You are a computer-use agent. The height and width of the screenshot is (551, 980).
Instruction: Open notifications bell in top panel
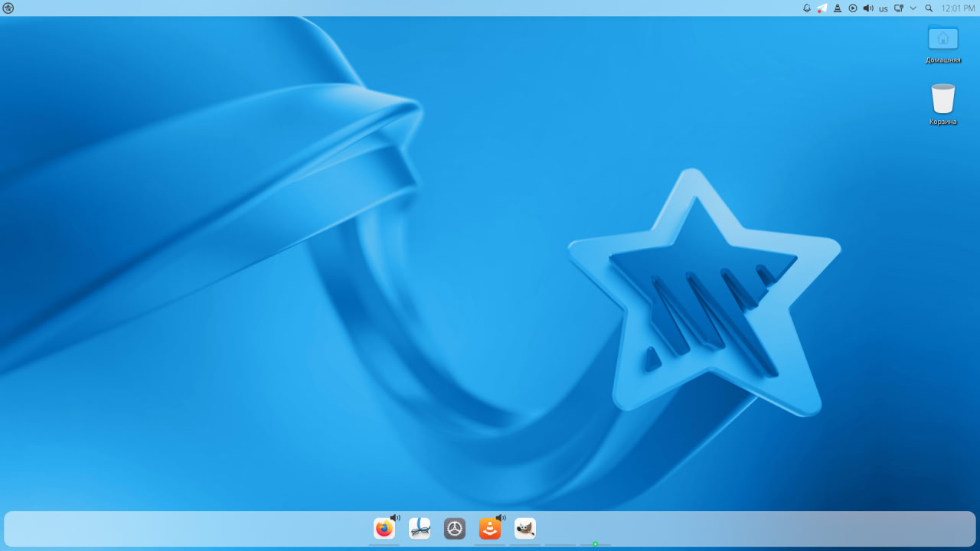click(x=807, y=8)
